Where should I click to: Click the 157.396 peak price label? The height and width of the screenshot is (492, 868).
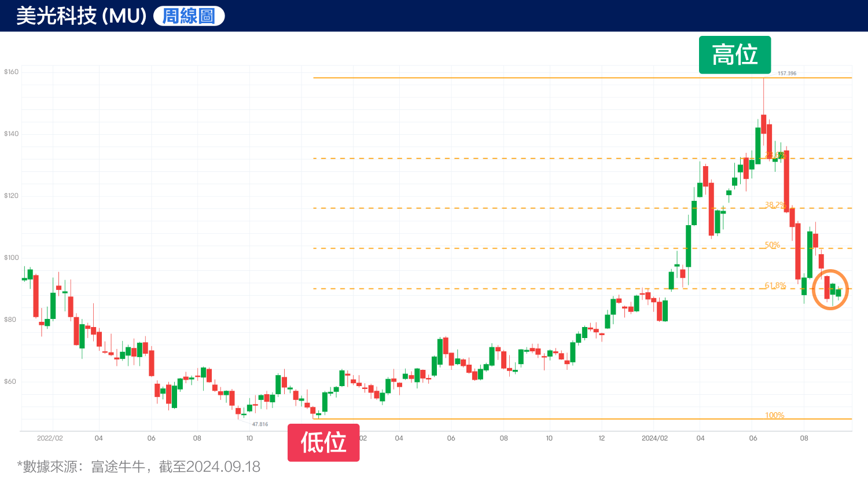tap(788, 74)
